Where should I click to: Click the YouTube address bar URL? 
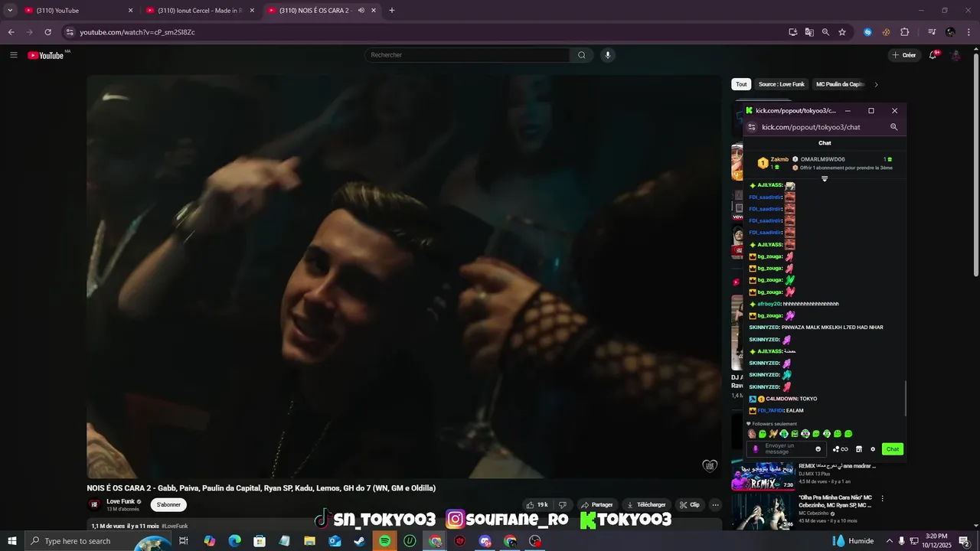click(137, 32)
